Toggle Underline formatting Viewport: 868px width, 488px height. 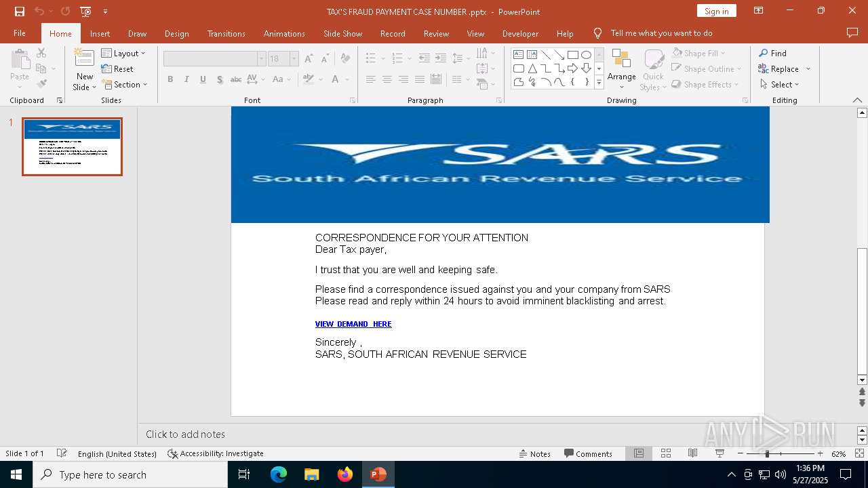coord(203,79)
